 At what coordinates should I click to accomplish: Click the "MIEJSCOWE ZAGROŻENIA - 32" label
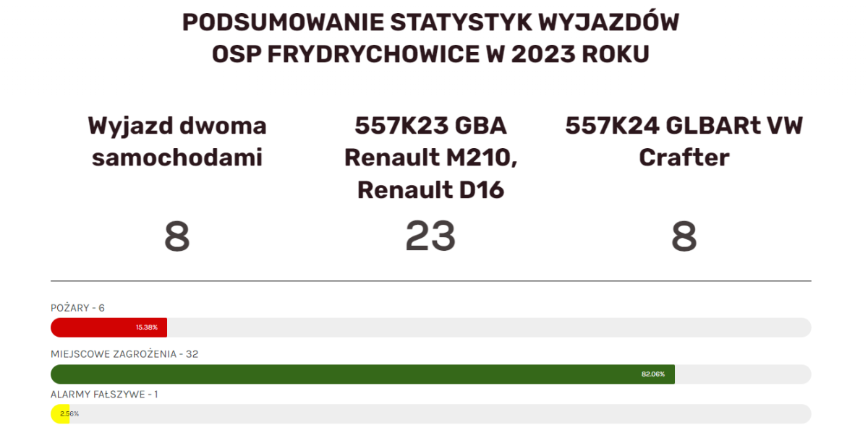click(124, 354)
